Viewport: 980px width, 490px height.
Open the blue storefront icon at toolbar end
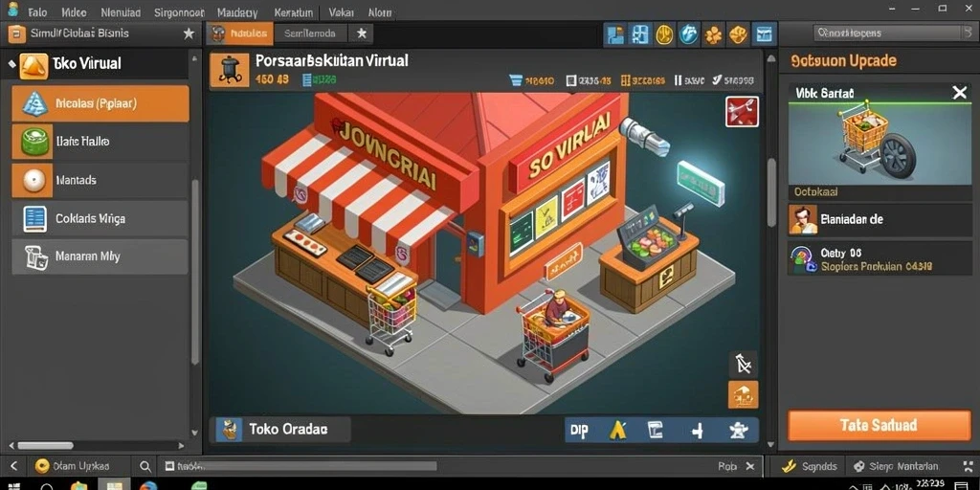coord(764,33)
